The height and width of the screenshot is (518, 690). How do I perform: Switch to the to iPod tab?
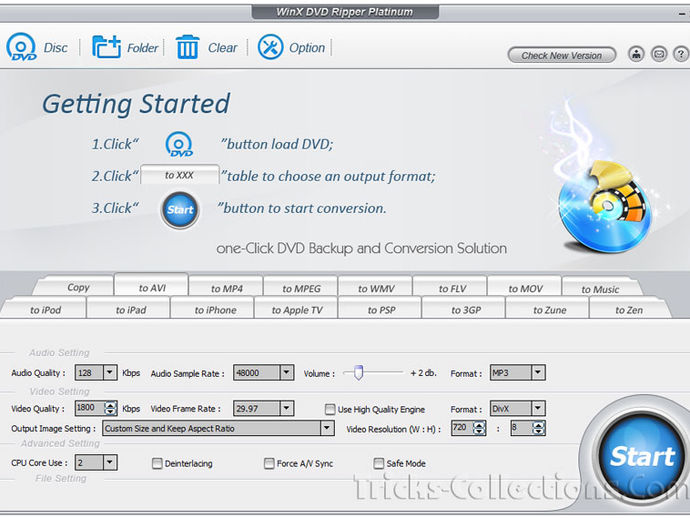tap(45, 309)
